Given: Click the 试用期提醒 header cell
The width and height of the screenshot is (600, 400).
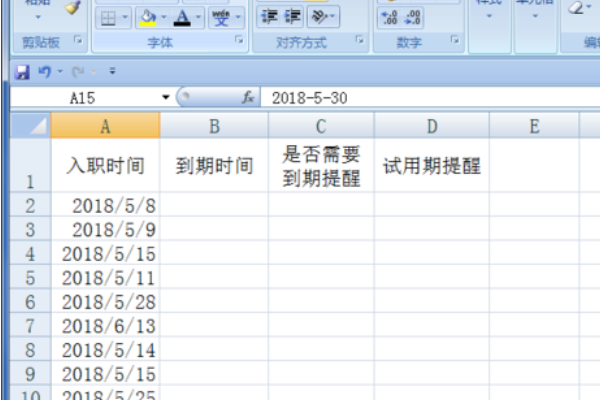Looking at the screenshot, I should (432, 165).
